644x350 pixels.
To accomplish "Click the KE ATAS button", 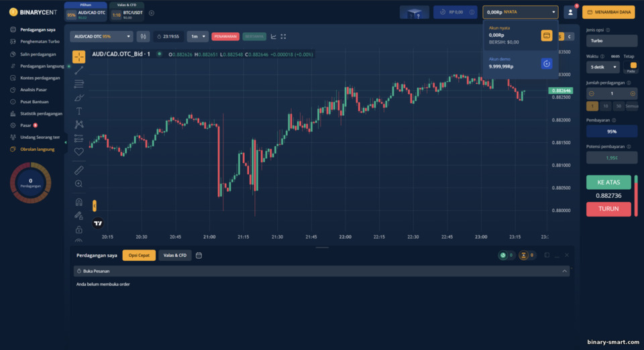I will [608, 182].
